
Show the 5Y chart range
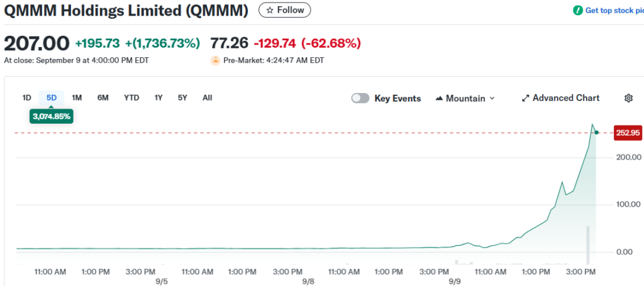(182, 97)
